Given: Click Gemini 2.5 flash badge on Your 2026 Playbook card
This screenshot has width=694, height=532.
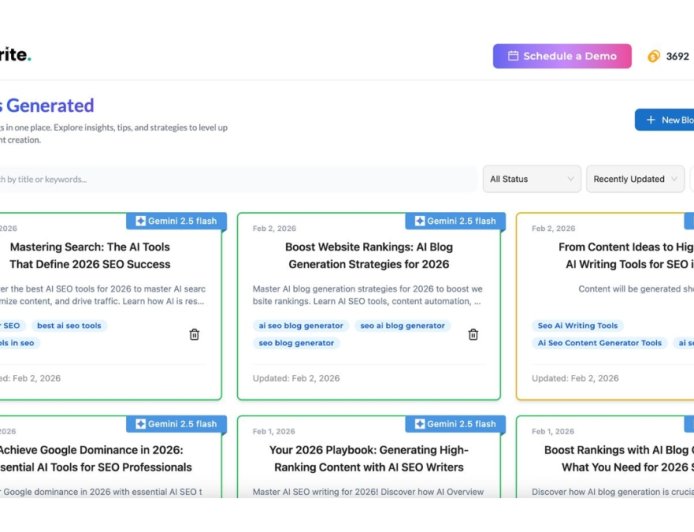Looking at the screenshot, I should (x=455, y=424).
